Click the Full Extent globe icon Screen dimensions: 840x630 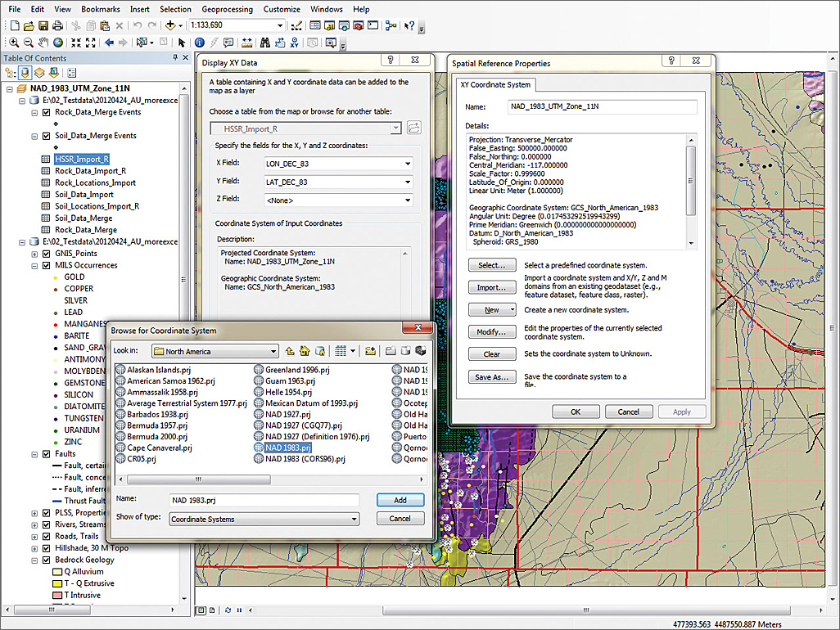click(x=58, y=43)
